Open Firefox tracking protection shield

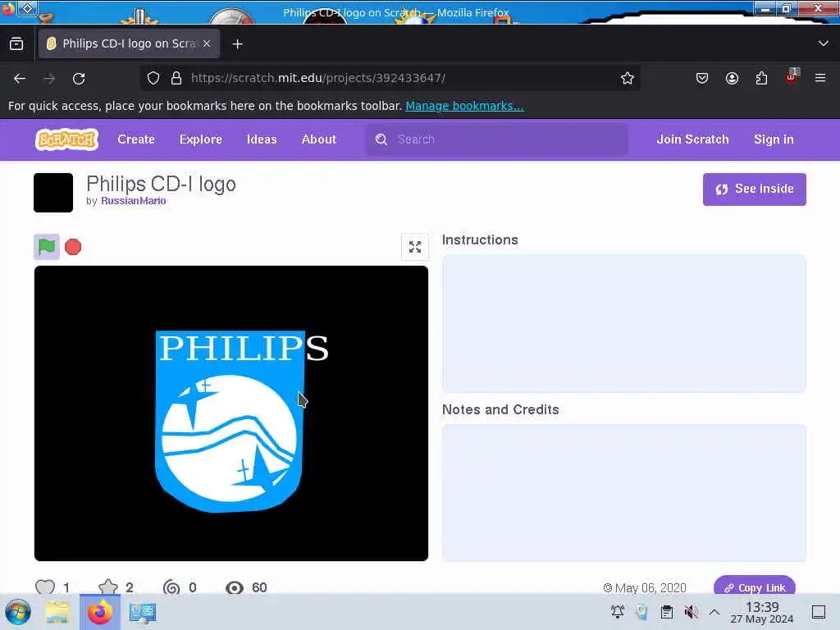[x=153, y=78]
